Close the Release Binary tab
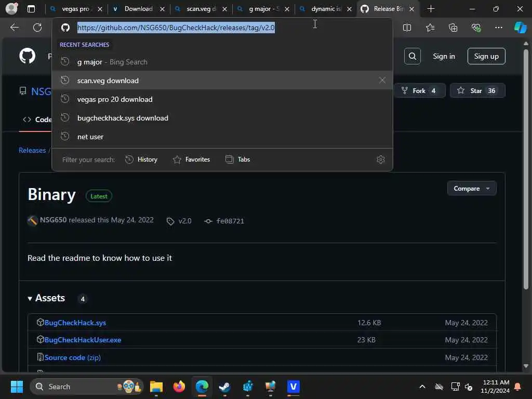This screenshot has height=399, width=532. [x=411, y=9]
